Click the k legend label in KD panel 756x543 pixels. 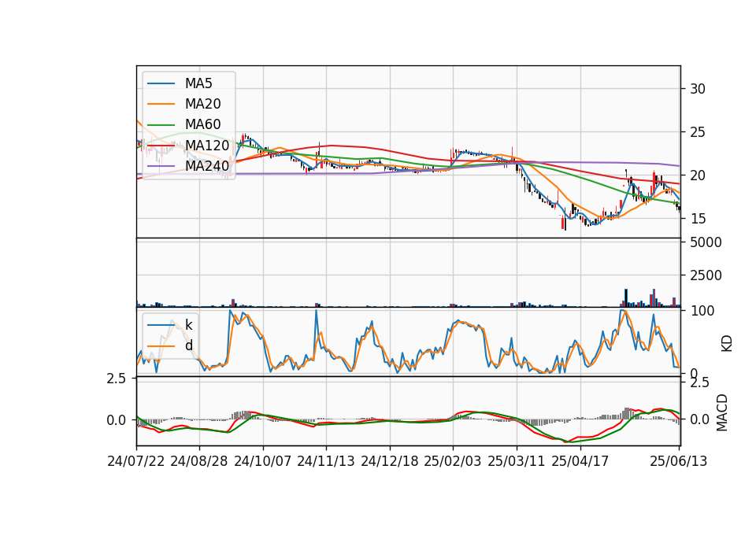click(188, 325)
